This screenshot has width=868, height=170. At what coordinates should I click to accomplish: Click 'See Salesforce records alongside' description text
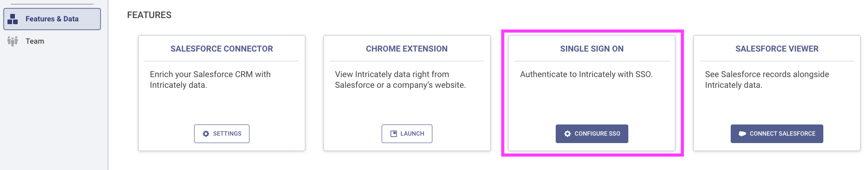(767, 74)
